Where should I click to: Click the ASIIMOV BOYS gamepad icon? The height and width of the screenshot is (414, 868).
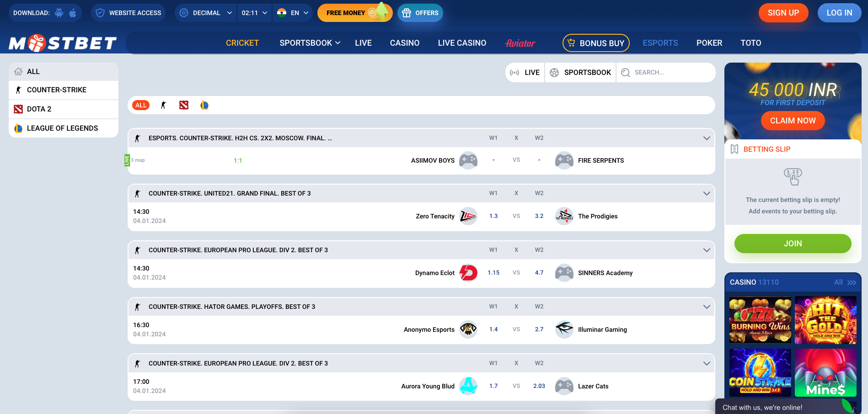[x=468, y=160]
